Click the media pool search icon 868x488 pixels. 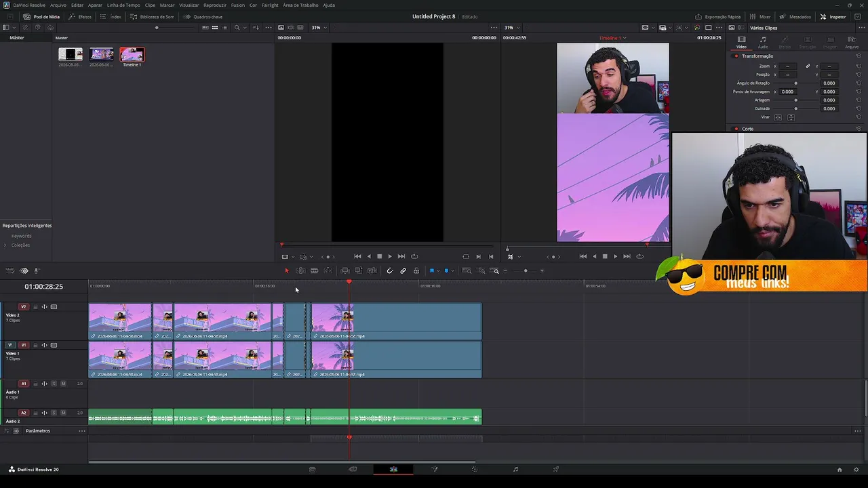point(237,28)
